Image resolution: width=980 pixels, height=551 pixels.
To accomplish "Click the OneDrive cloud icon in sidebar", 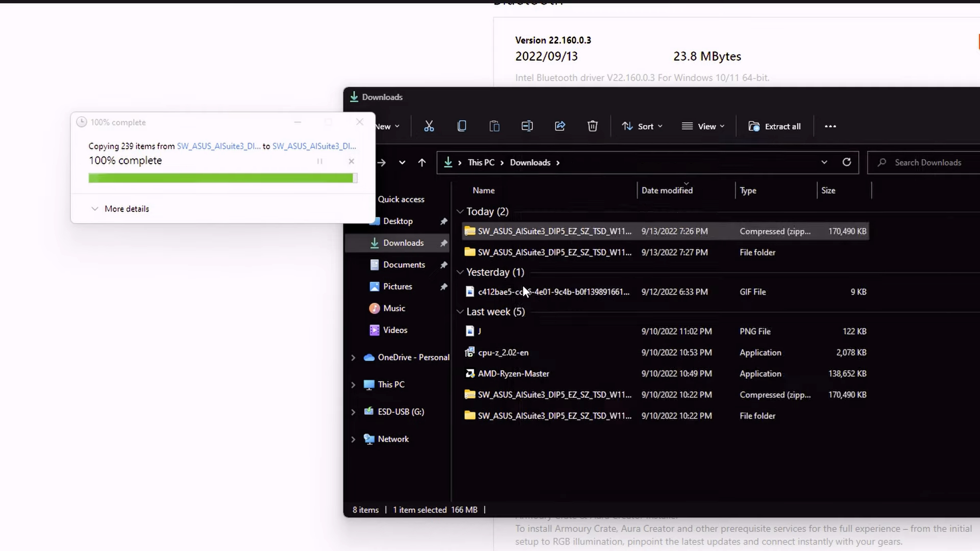I will pyautogui.click(x=369, y=358).
